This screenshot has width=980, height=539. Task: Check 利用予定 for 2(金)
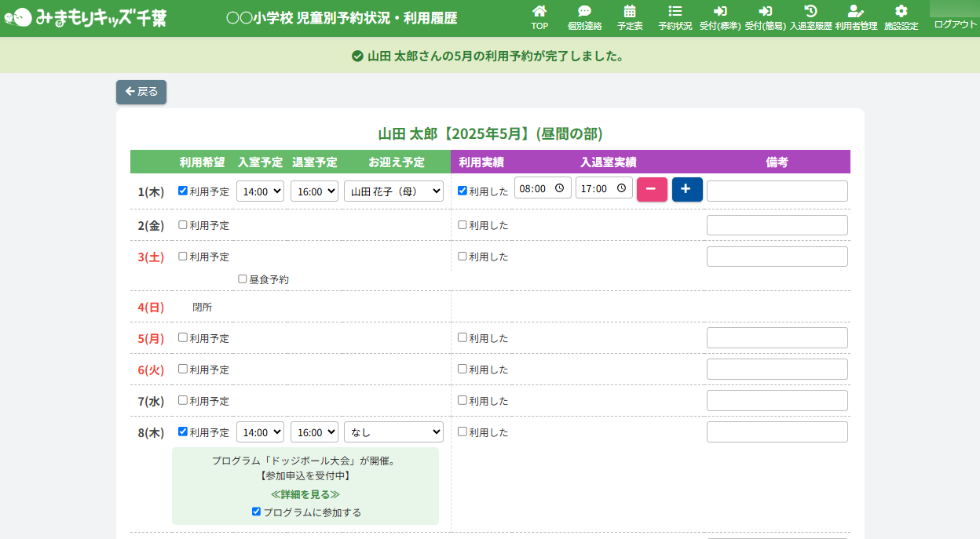(x=183, y=225)
